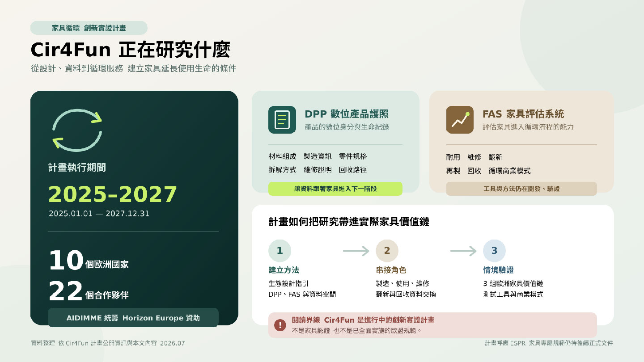Click the number 22 statistic
Viewport: 644px width, 362px height.
coord(66,291)
